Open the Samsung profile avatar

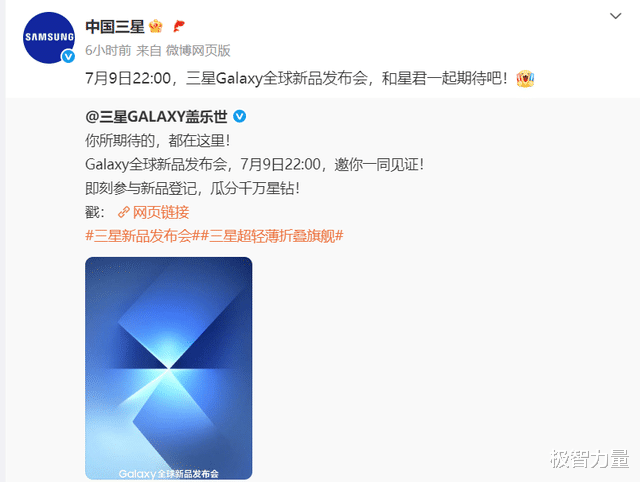tap(49, 38)
